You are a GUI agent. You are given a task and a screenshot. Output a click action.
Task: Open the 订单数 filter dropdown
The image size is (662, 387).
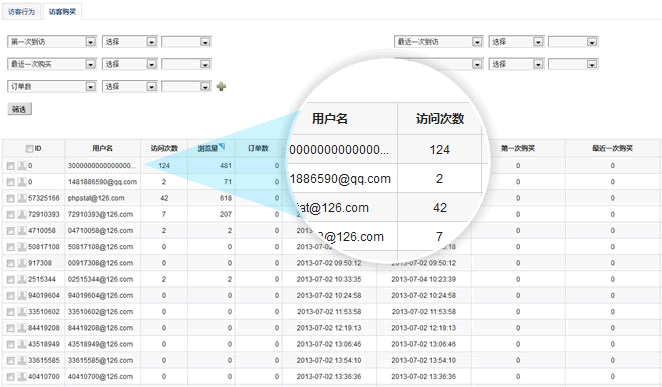pos(52,87)
